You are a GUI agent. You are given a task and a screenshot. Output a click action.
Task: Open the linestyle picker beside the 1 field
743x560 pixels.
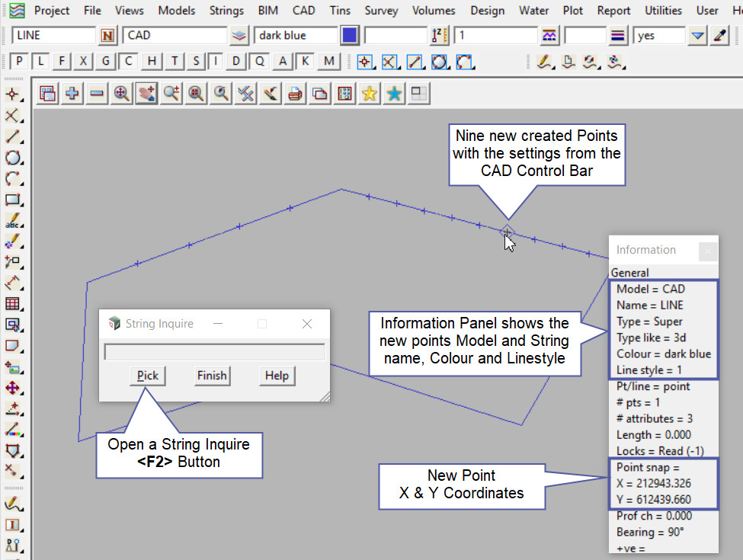549,36
